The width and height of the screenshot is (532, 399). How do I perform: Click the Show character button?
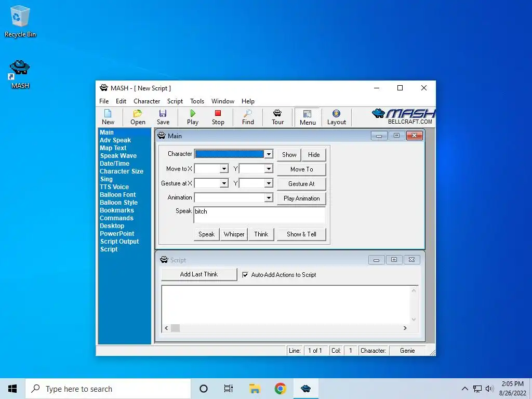coord(289,155)
